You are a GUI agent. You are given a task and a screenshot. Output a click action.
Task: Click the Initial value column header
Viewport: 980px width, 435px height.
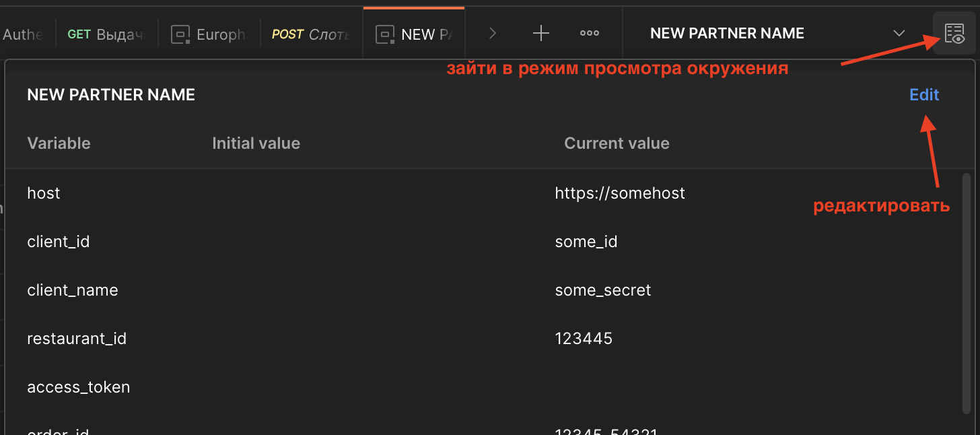pyautogui.click(x=256, y=143)
